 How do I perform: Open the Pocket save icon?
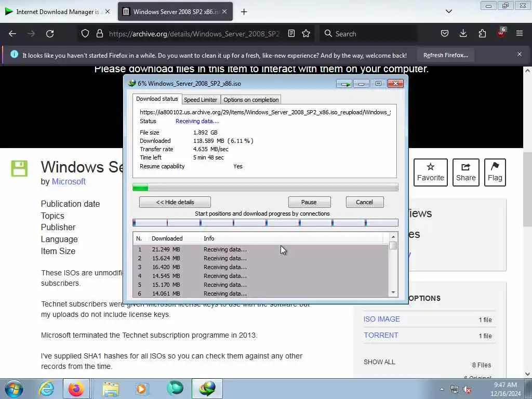[445, 33]
